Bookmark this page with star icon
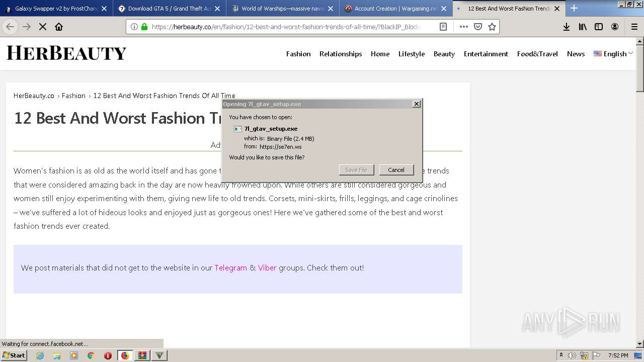Viewport: 644px width, 362px height. tap(492, 27)
